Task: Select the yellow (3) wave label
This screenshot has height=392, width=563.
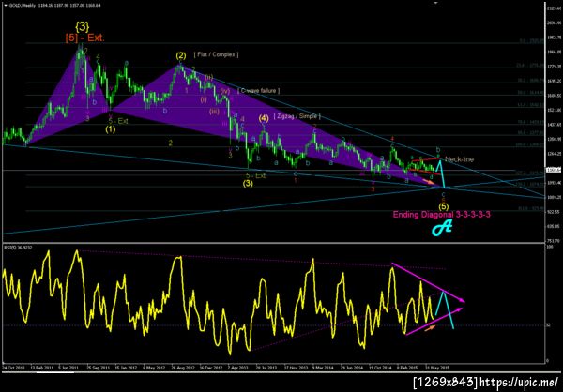Action: coord(248,184)
